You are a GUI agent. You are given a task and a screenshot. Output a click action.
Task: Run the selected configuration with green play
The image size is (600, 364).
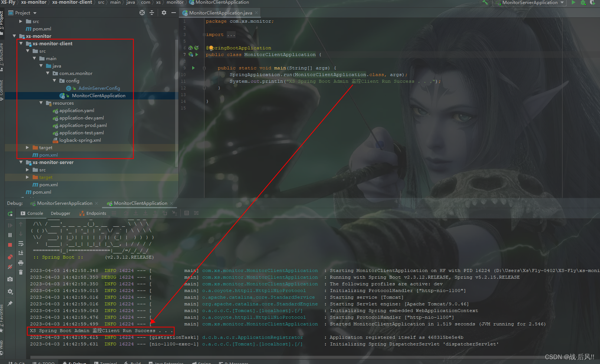click(x=573, y=3)
